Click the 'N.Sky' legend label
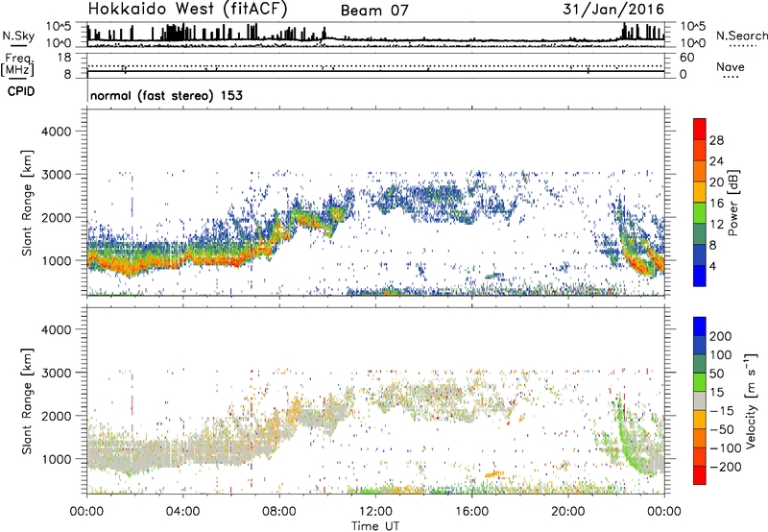 [18, 36]
